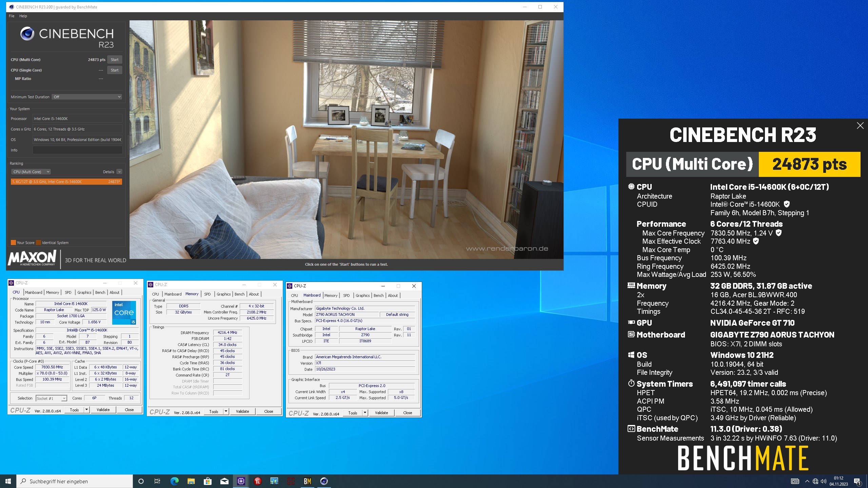
Task: Launch Microsoft Edge from the taskbar
Action: pos(174,481)
